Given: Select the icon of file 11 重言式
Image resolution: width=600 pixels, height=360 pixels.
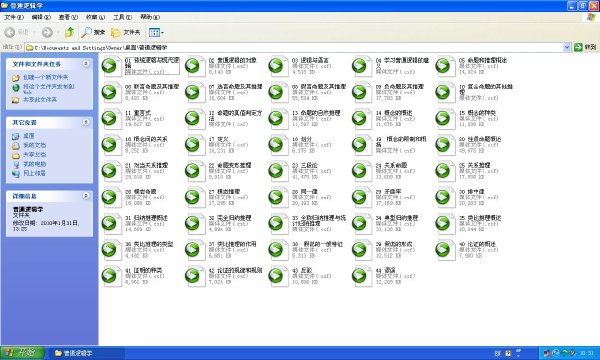Looking at the screenshot, I should tap(111, 119).
